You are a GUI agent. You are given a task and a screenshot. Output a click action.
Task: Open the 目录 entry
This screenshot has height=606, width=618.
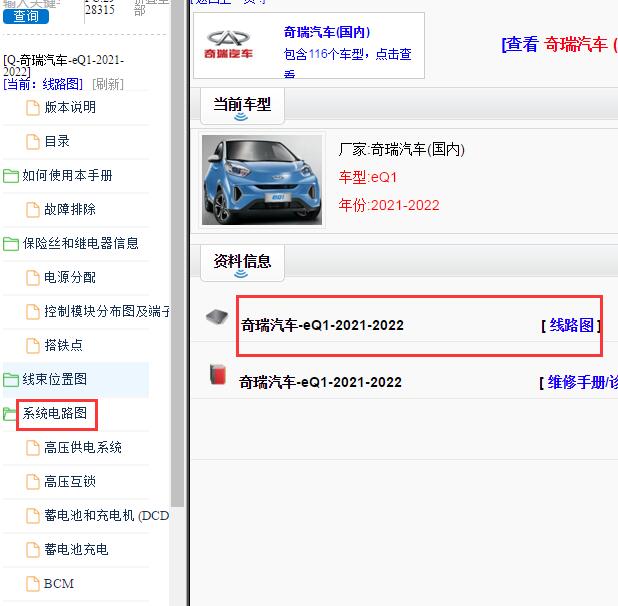57,141
